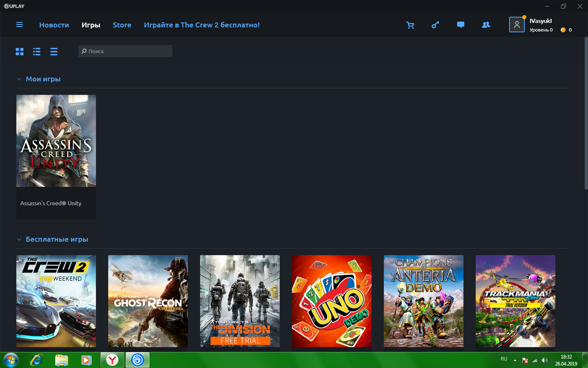Open The Division Free Trial cover
The image size is (588, 368).
(x=240, y=301)
